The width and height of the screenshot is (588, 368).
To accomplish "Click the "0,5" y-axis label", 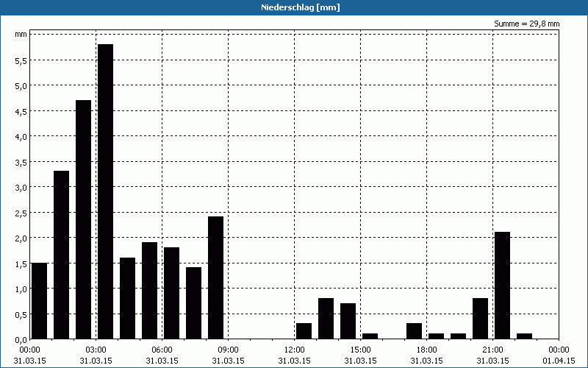I will (21, 314).
